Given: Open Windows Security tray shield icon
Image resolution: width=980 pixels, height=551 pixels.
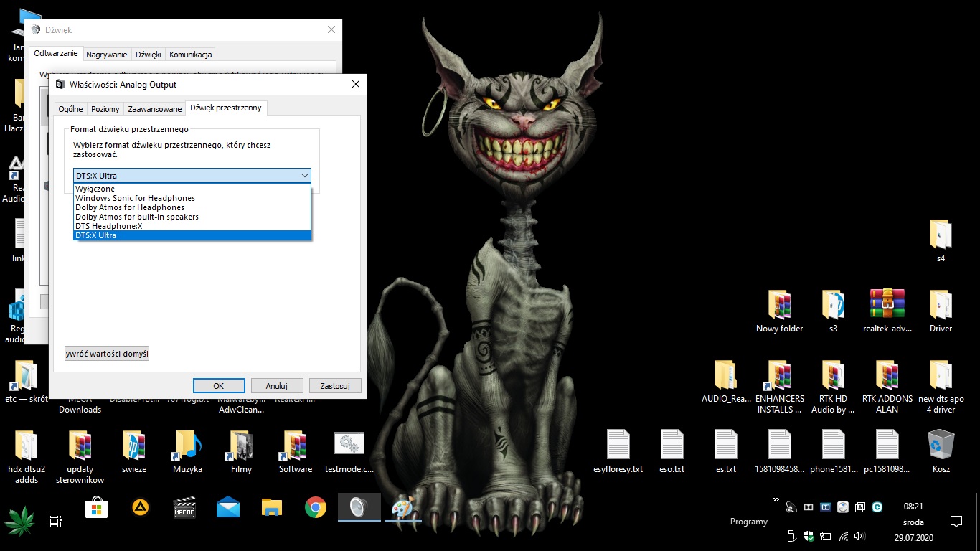Looking at the screenshot, I should pyautogui.click(x=809, y=536).
